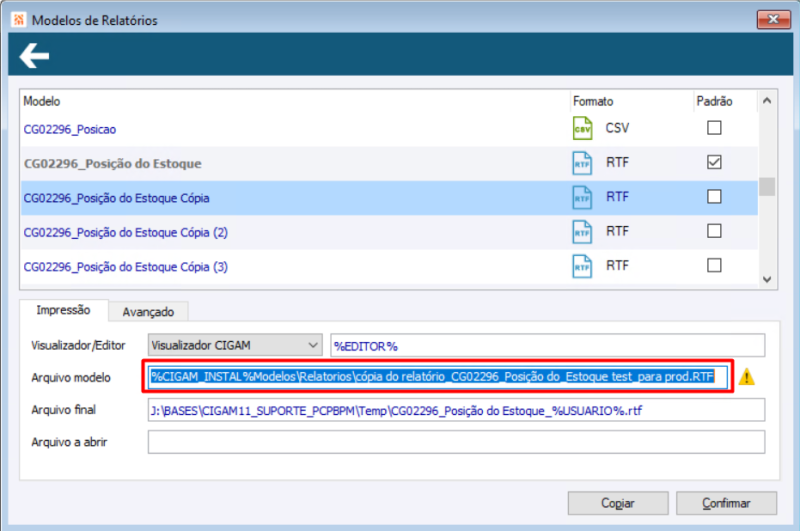The width and height of the screenshot is (800, 531).
Task: Click the model list scrollbar thumb
Action: 767,187
